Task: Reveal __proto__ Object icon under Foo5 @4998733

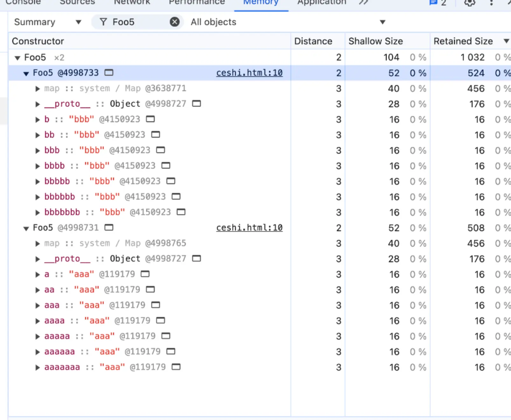Action: [197, 103]
